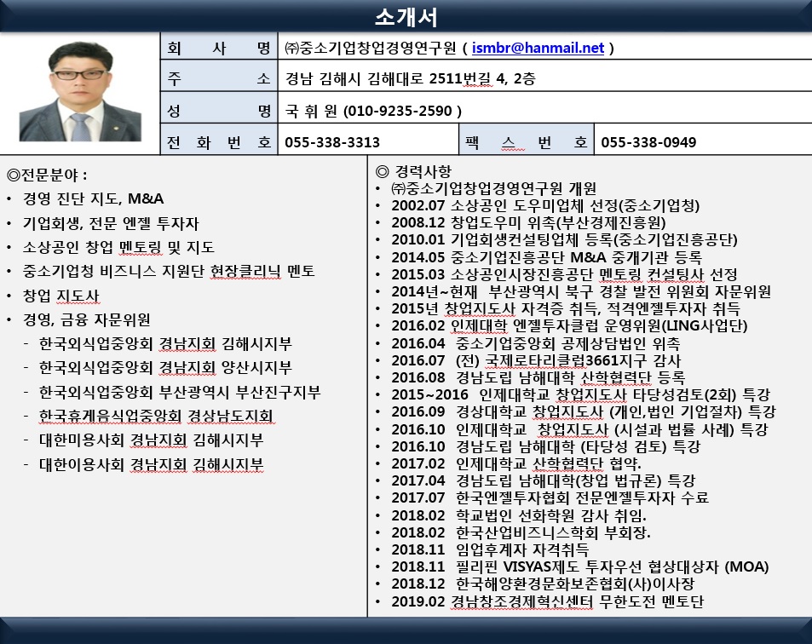Image resolution: width=812 pixels, height=644 pixels.
Task: Select the 성명 label cell
Action: point(219,107)
